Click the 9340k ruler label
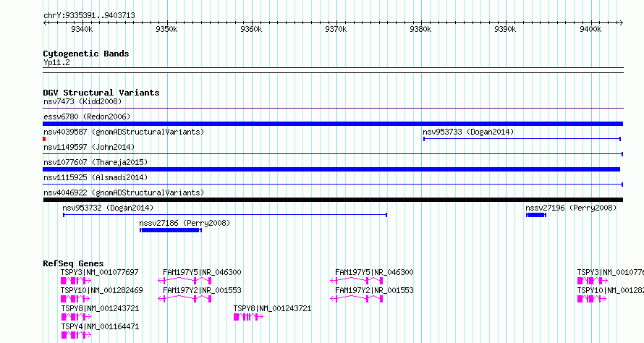 coord(82,29)
